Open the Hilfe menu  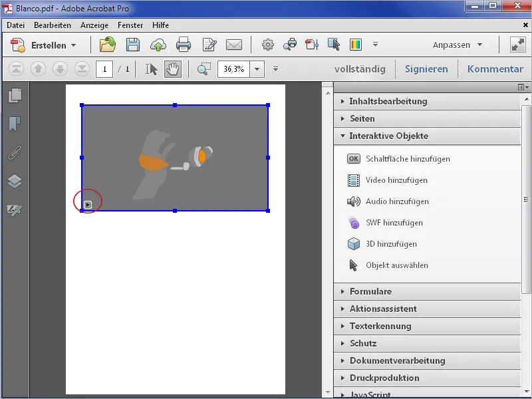160,25
